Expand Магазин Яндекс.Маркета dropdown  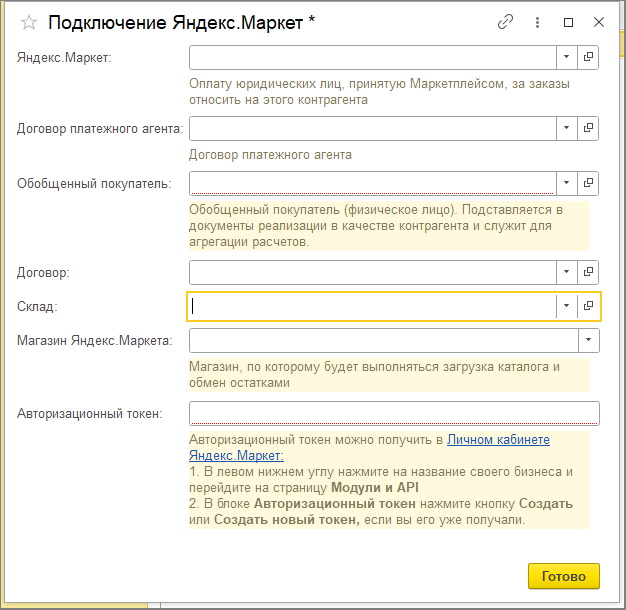[x=588, y=340]
